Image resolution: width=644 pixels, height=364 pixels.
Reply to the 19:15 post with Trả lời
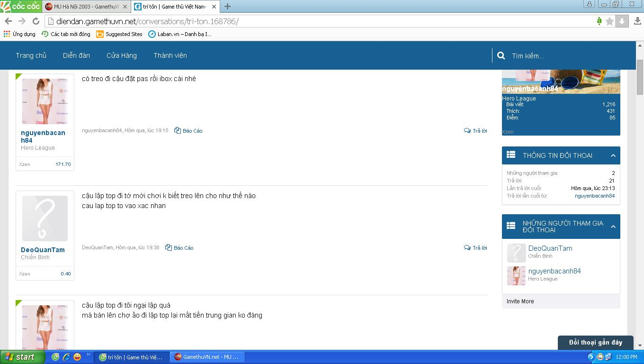(x=475, y=131)
